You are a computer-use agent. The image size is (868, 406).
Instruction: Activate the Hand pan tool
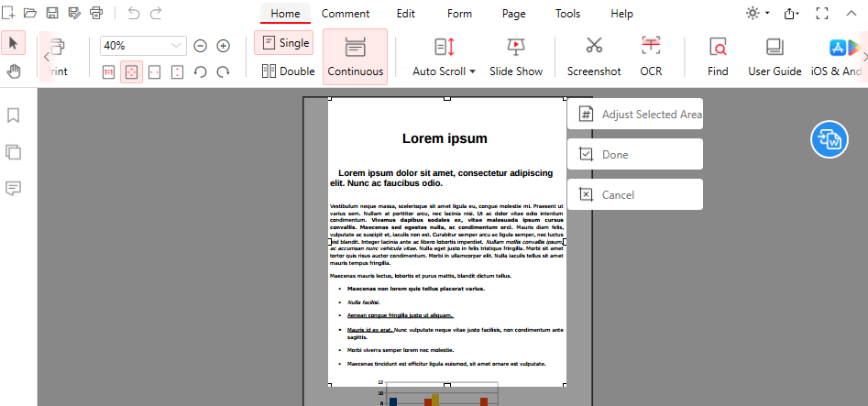tap(13, 71)
